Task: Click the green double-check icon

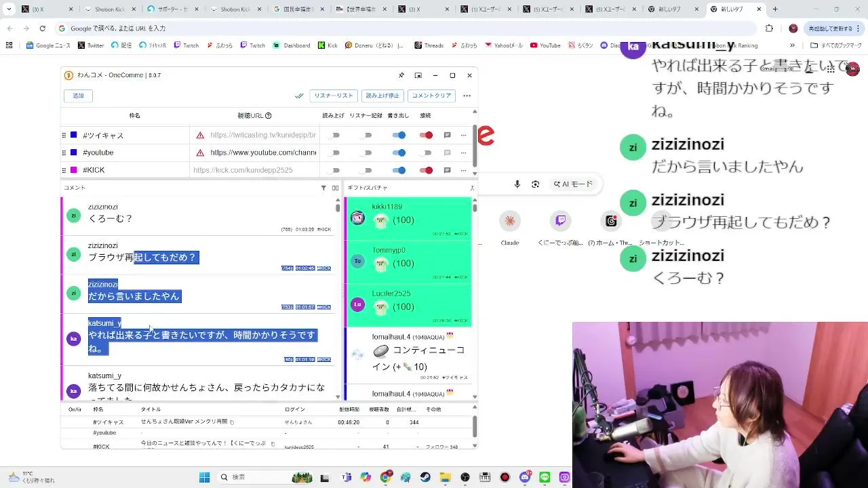Action: pos(299,96)
